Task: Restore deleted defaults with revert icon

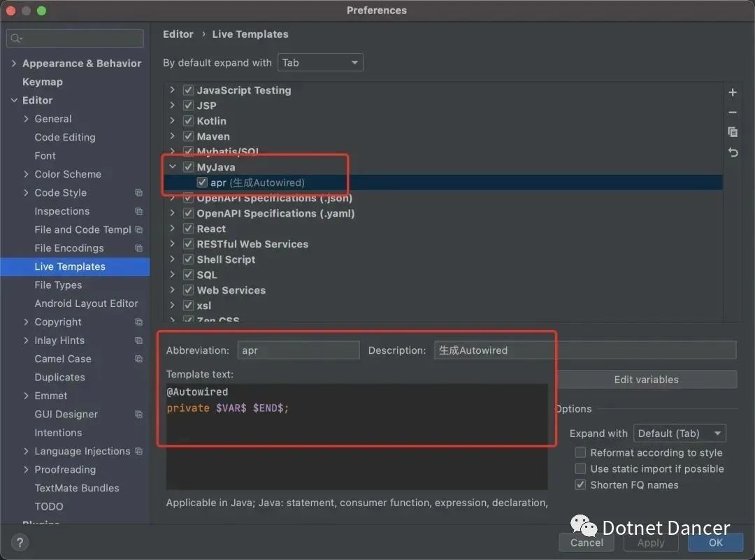Action: pyautogui.click(x=733, y=152)
